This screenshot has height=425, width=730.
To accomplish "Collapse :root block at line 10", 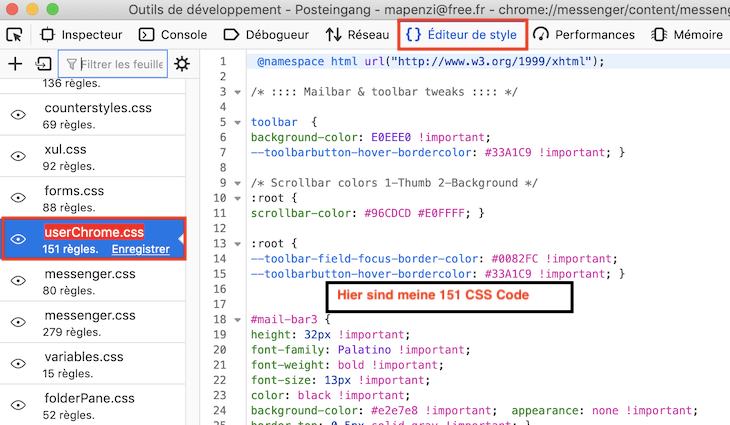I will pyautogui.click(x=237, y=198).
